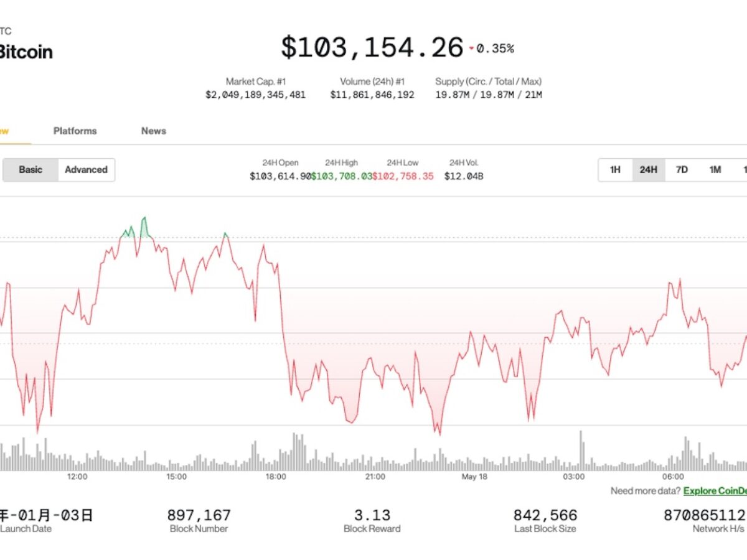Click the tallest volume bar near 03:00
The height and width of the screenshot is (560, 747).
pos(581,450)
